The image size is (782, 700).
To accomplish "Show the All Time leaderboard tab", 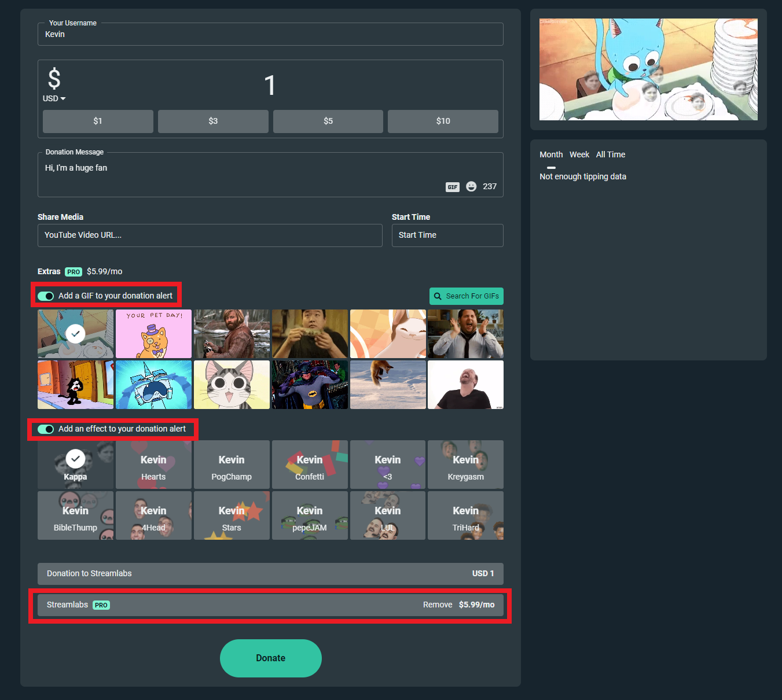I will pos(610,154).
